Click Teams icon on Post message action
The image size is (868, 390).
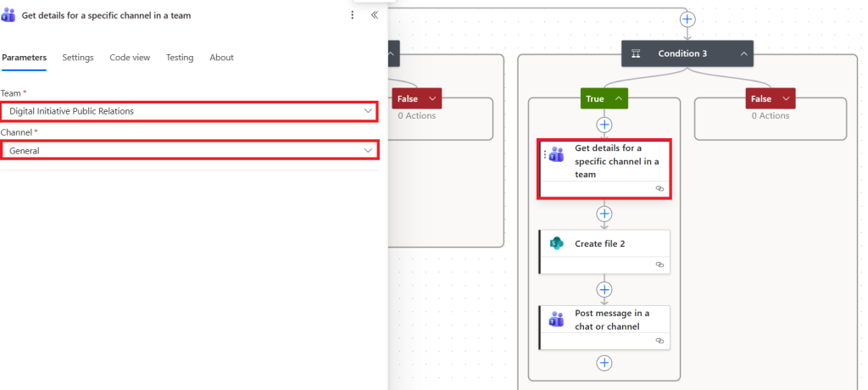pyautogui.click(x=557, y=320)
